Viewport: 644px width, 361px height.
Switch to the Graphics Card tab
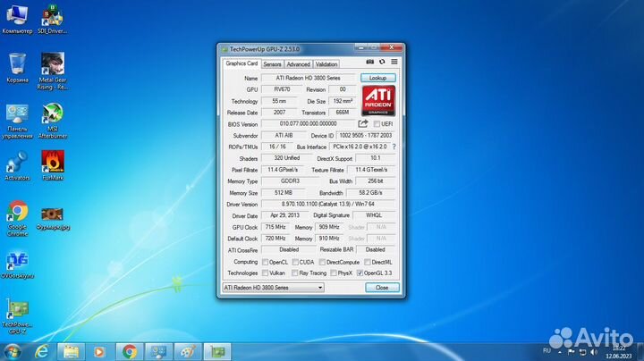point(241,63)
